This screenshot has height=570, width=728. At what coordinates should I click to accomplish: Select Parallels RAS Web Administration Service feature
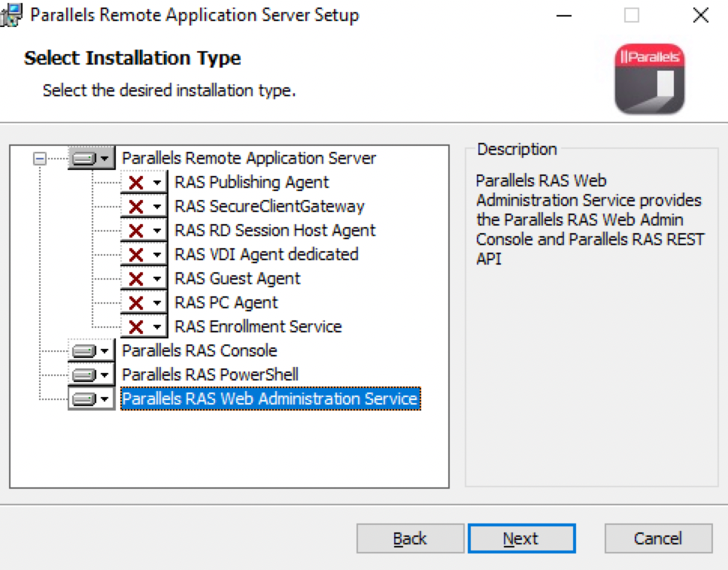coord(271,399)
